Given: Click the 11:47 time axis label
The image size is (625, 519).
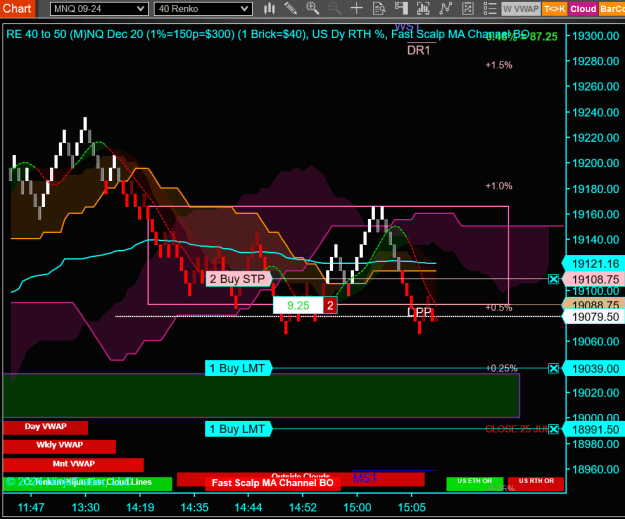Looking at the screenshot, I should 31,507.
